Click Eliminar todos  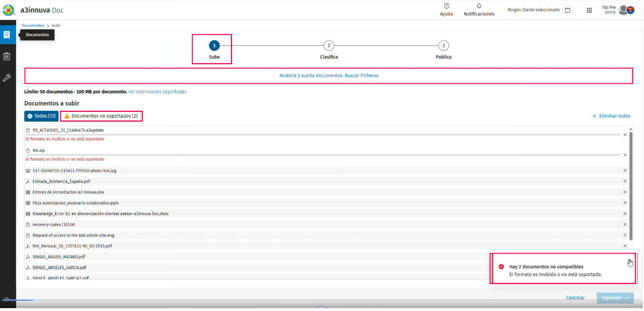point(611,116)
